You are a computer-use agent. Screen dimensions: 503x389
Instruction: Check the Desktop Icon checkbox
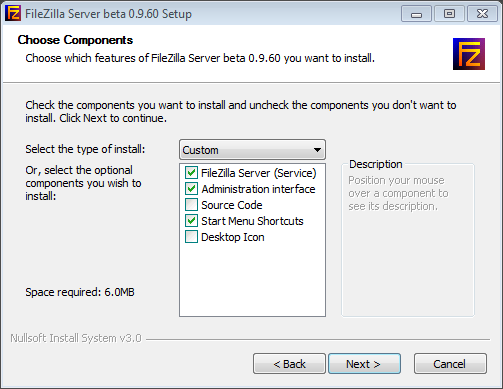tap(191, 237)
